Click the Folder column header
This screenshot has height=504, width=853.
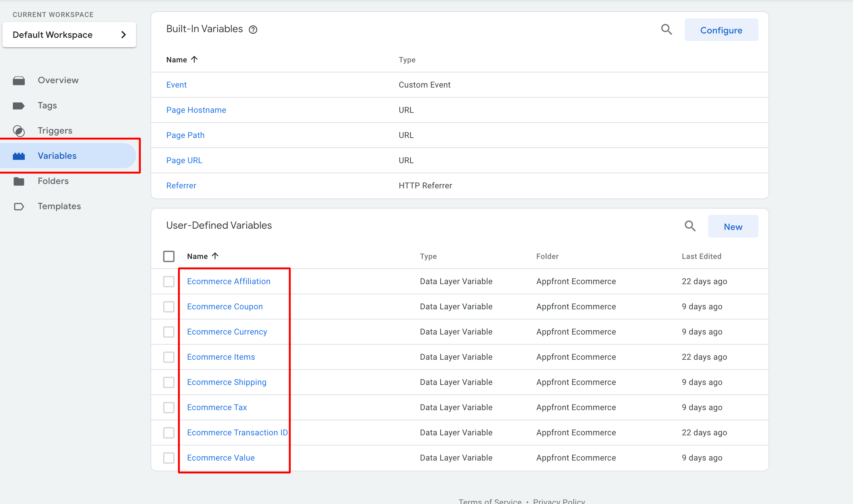click(547, 256)
